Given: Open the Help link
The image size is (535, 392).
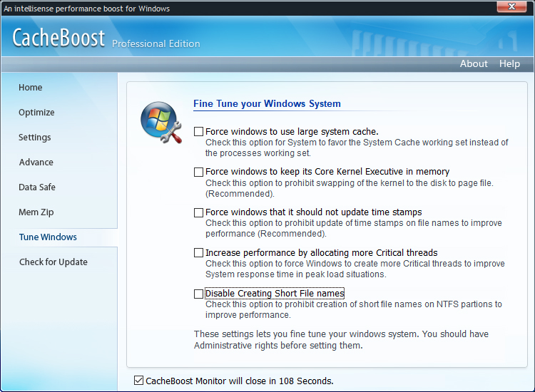Looking at the screenshot, I should (x=509, y=63).
